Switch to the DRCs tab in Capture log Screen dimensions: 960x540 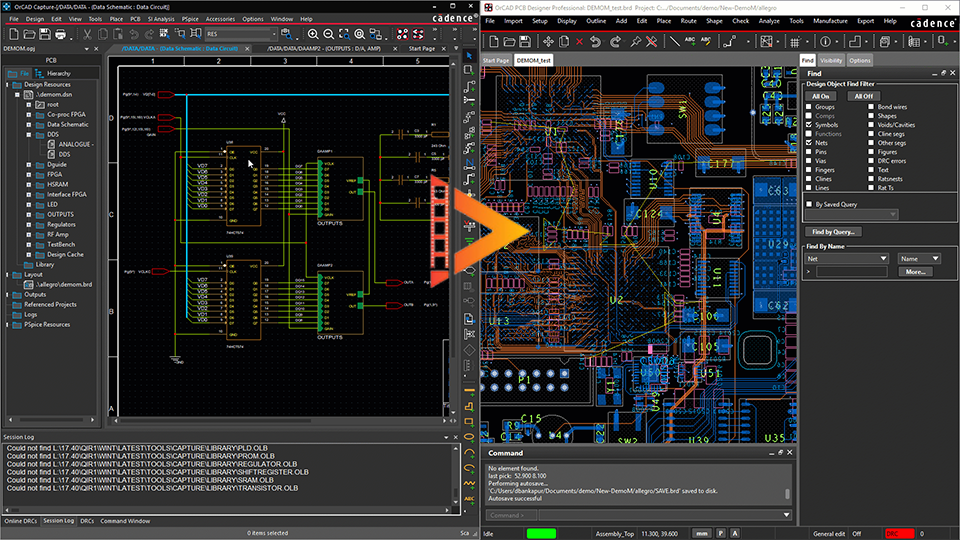click(87, 521)
